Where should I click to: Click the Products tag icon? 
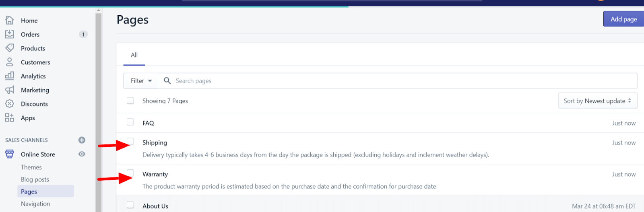click(x=10, y=48)
